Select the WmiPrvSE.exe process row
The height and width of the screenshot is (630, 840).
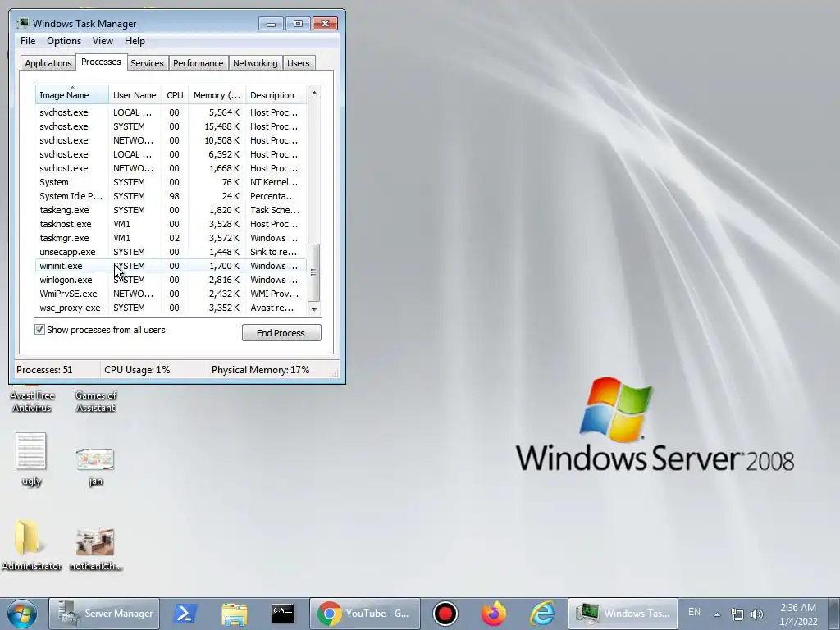click(x=171, y=294)
